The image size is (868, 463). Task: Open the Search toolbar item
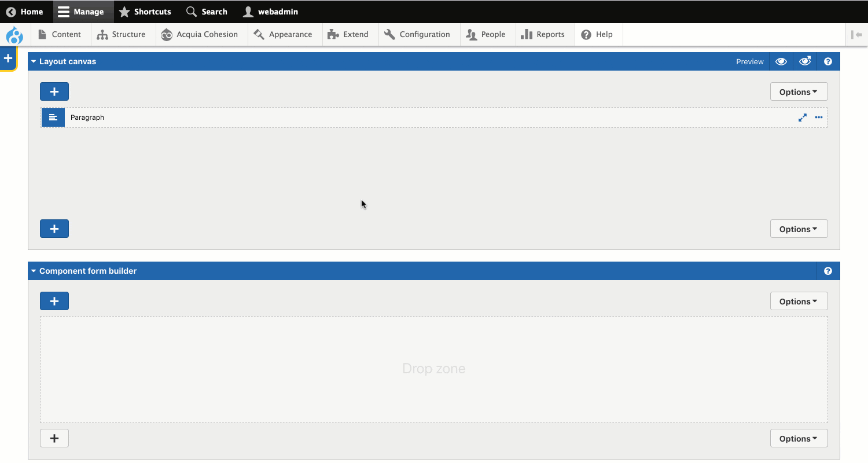(207, 12)
